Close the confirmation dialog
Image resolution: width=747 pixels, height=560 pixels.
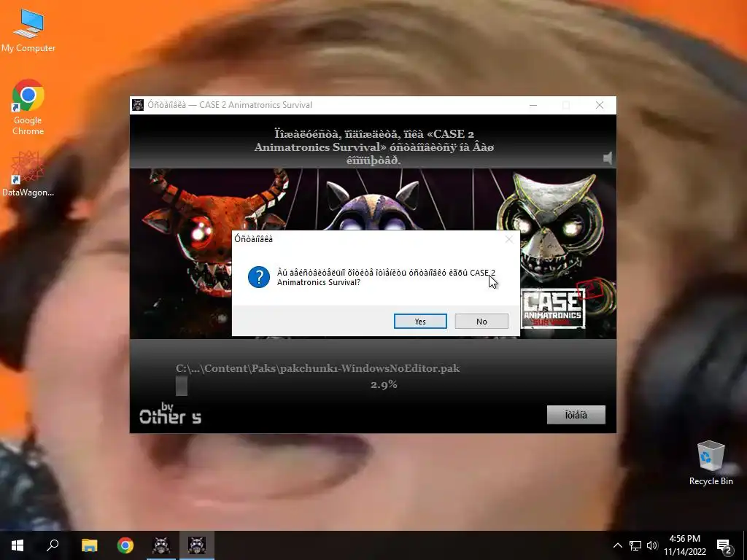(x=508, y=239)
